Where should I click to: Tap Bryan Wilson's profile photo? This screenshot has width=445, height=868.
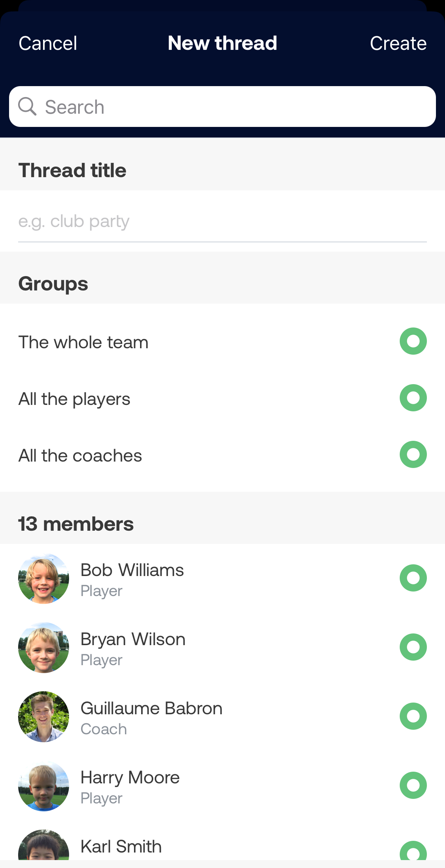44,647
